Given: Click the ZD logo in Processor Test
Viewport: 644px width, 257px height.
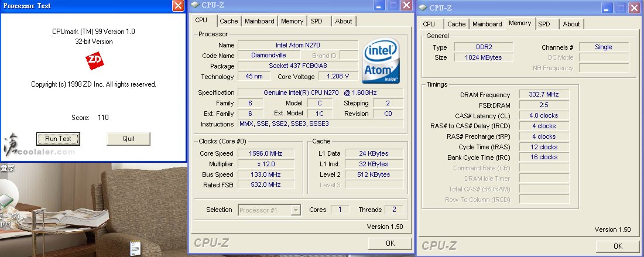Looking at the screenshot, I should [94, 61].
